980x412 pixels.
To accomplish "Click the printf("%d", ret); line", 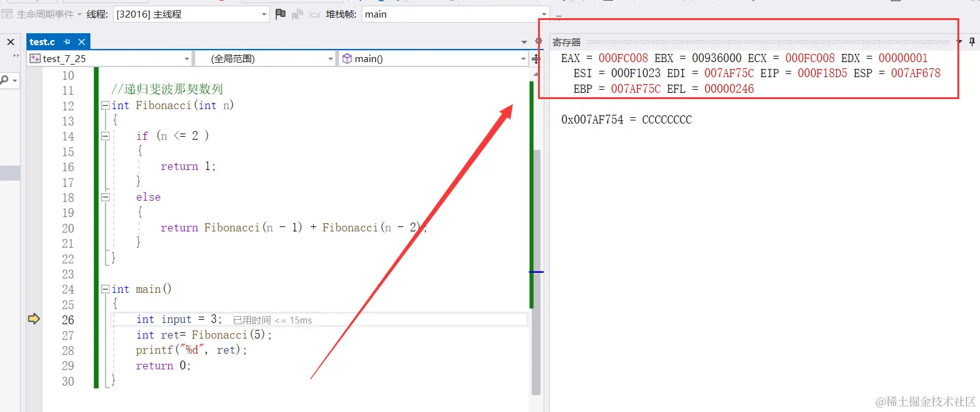I will pyautogui.click(x=191, y=350).
